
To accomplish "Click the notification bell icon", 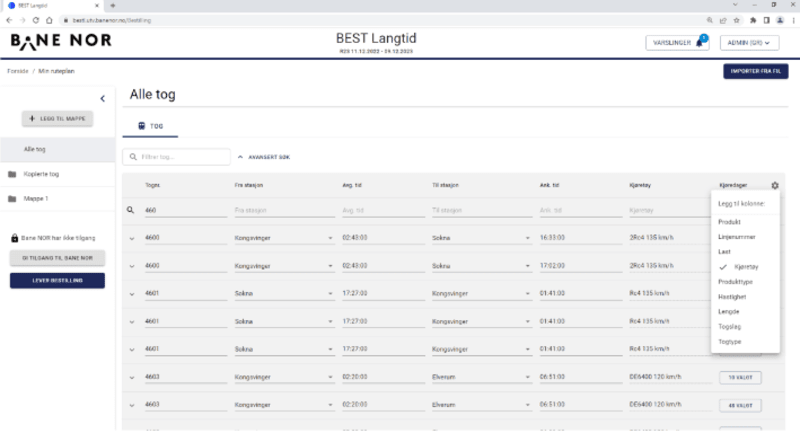I will click(x=699, y=43).
